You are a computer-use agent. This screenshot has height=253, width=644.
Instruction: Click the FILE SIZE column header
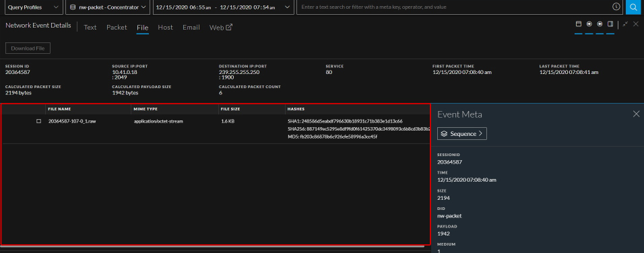point(230,109)
